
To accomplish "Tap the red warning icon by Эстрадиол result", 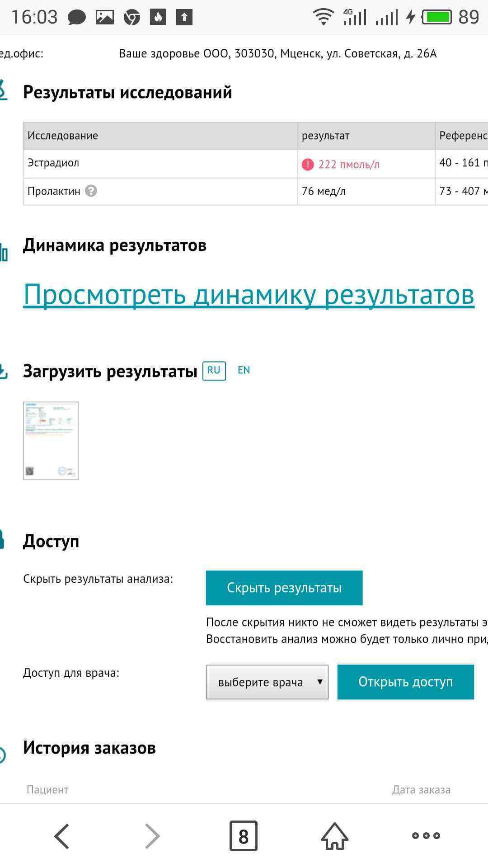I will tap(308, 165).
